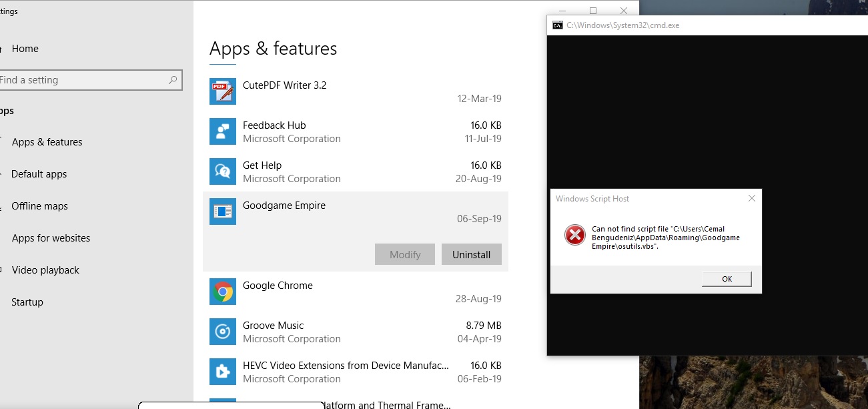
Task: Select the Get Help entry
Action: point(356,171)
